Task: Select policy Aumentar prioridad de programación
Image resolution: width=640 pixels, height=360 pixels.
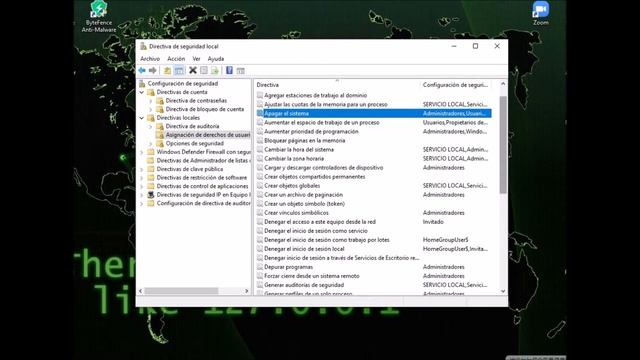Action: (x=311, y=131)
